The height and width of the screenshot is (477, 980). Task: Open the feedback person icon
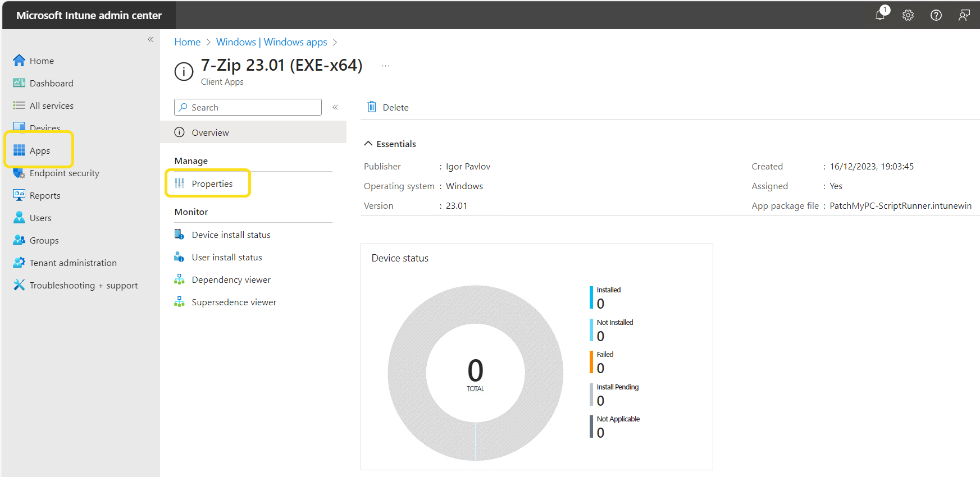[964, 15]
